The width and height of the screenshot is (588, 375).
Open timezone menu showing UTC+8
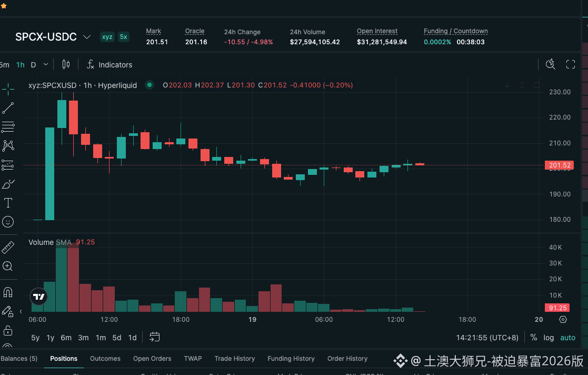pyautogui.click(x=487, y=338)
